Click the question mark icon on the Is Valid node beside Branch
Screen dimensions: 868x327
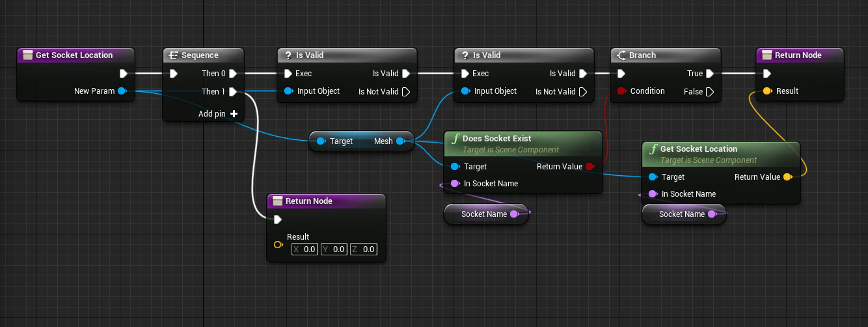[465, 55]
